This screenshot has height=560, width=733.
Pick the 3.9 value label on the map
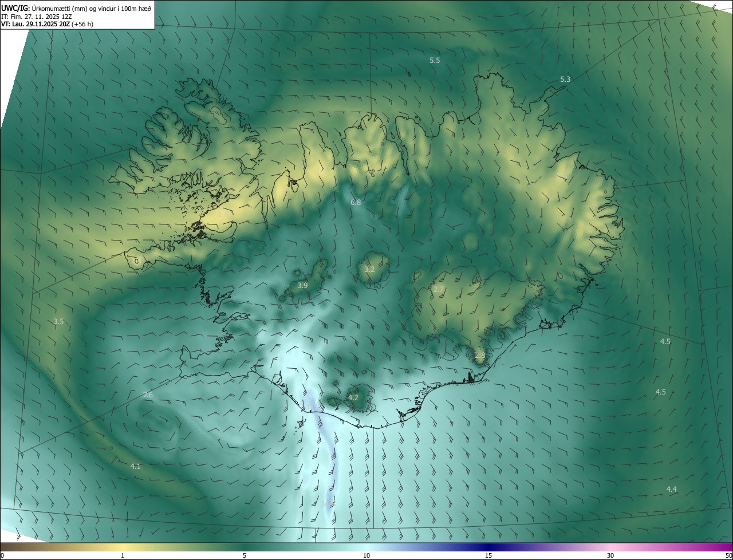tap(303, 285)
